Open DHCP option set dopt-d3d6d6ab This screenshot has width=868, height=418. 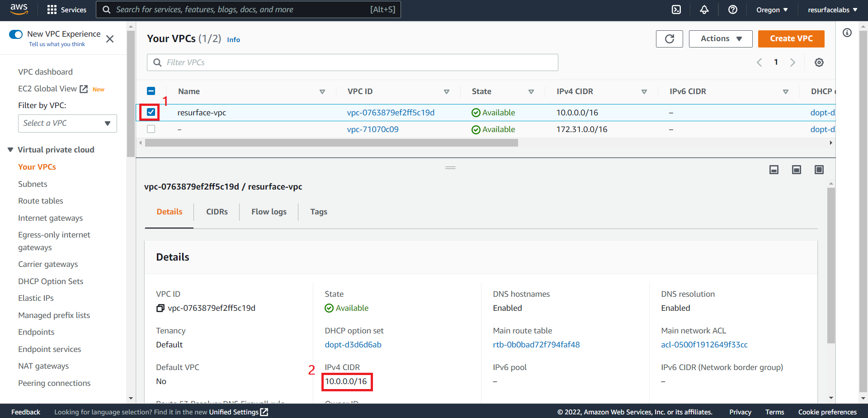click(353, 345)
